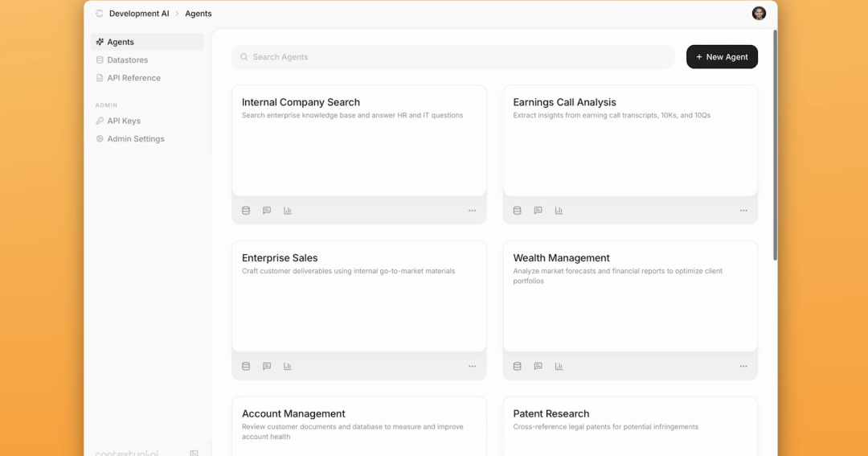Open analytics chart icon on Wealth Management card

[x=559, y=366]
